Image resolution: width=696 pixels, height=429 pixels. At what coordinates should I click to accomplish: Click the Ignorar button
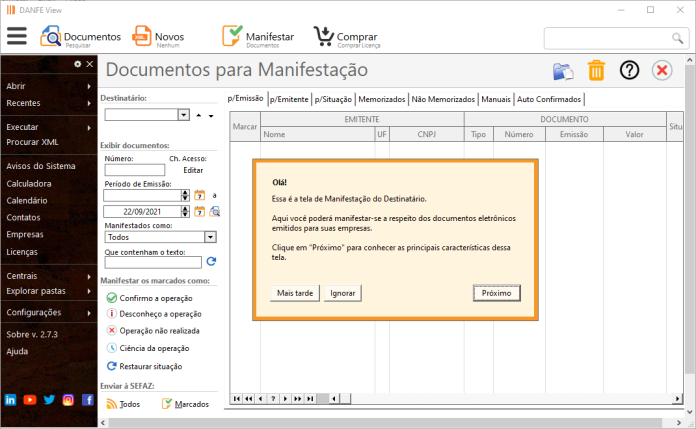point(343,293)
